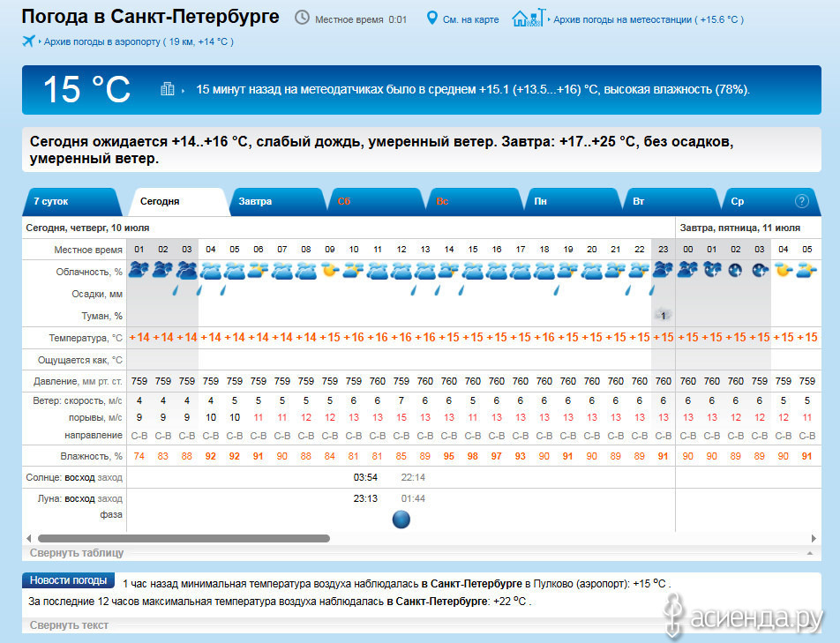Click the Облачность, % row label
The height and width of the screenshot is (643, 840).
[x=89, y=272]
